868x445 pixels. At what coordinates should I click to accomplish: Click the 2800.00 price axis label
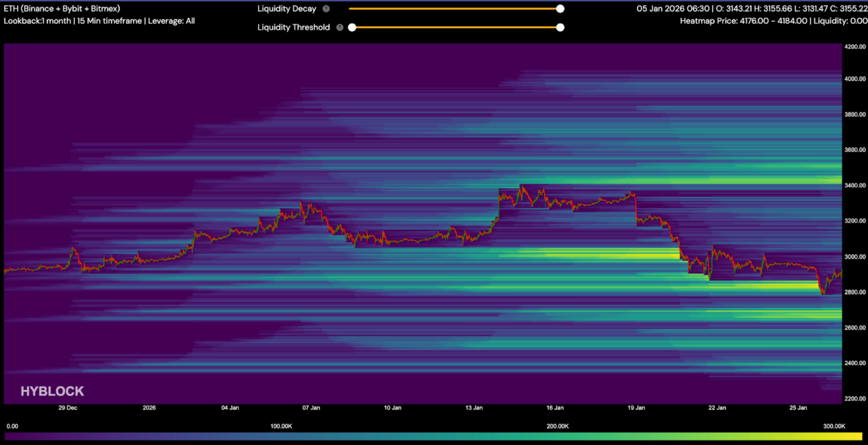(855, 292)
